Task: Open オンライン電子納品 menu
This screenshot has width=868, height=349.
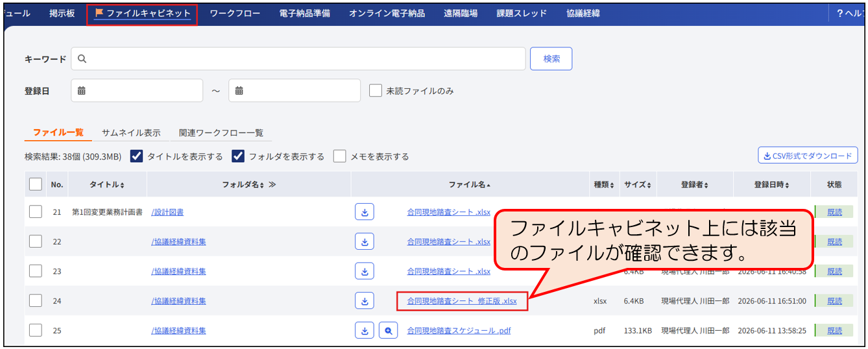Action: click(387, 13)
